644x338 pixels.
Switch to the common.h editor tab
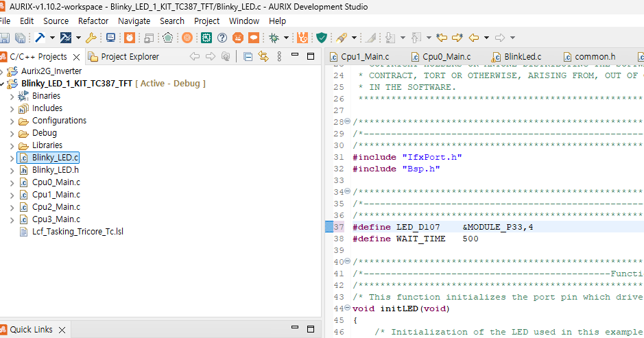coord(589,57)
